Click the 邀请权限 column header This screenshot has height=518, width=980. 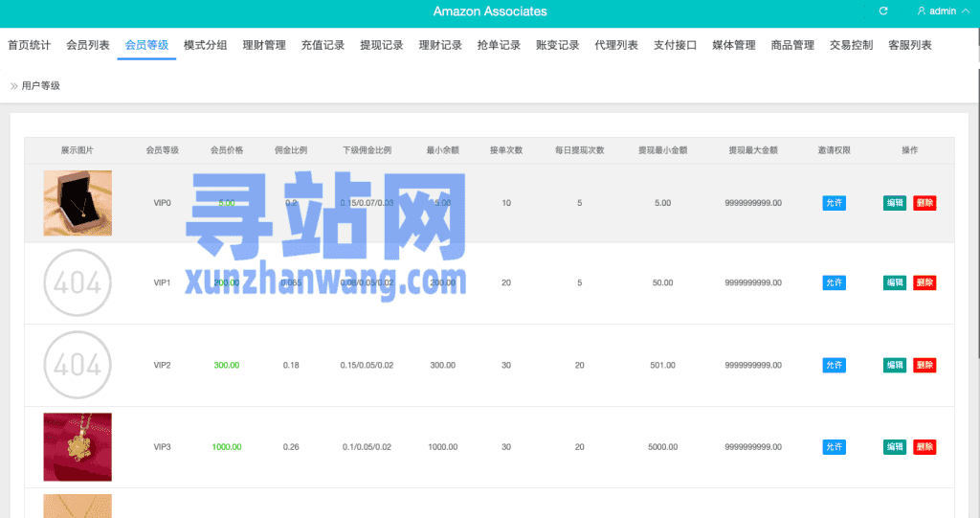[x=834, y=150]
